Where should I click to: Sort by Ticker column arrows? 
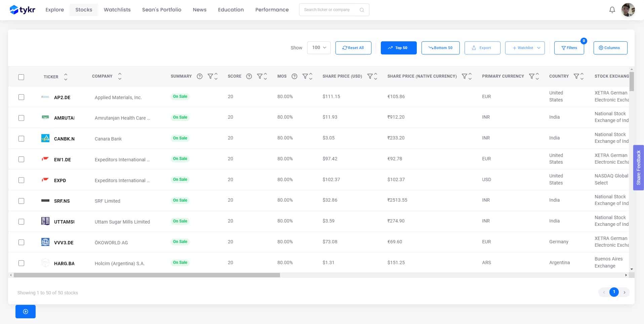(x=66, y=77)
